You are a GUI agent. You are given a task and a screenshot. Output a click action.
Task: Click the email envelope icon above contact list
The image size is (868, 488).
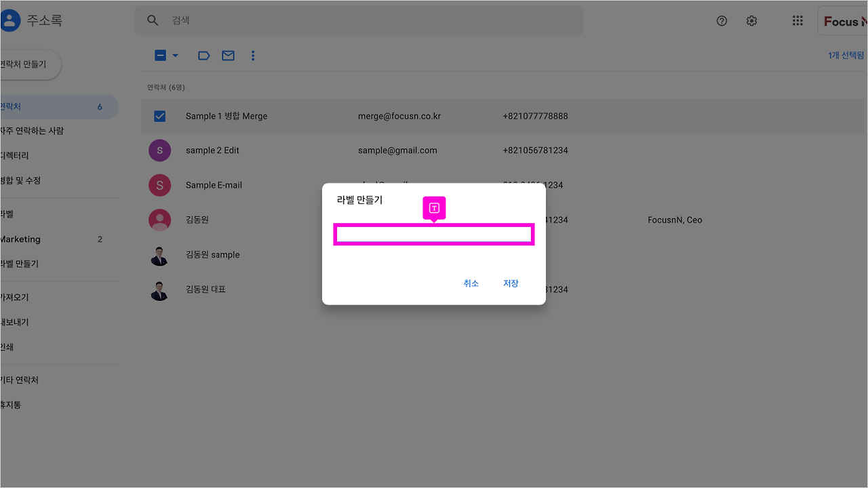(x=228, y=55)
